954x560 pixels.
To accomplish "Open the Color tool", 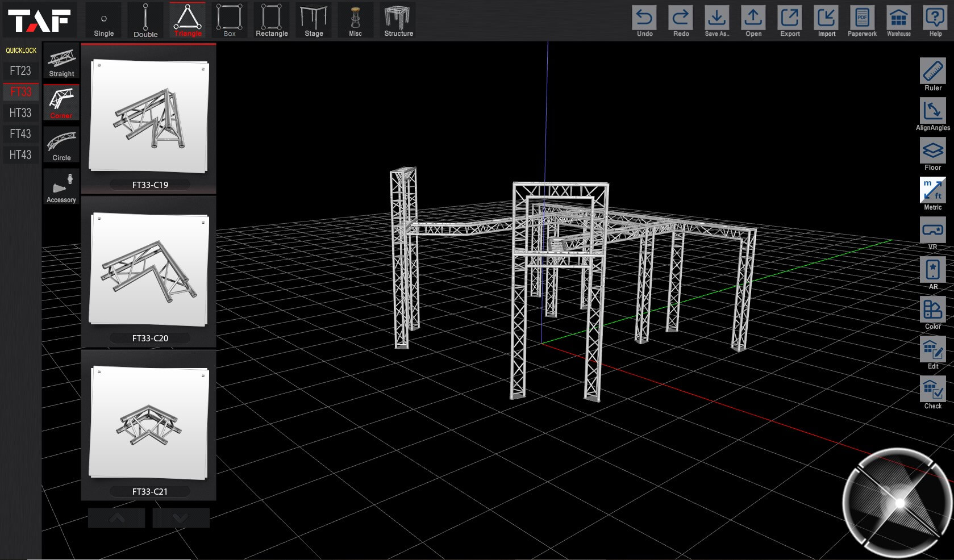I will click(x=932, y=313).
